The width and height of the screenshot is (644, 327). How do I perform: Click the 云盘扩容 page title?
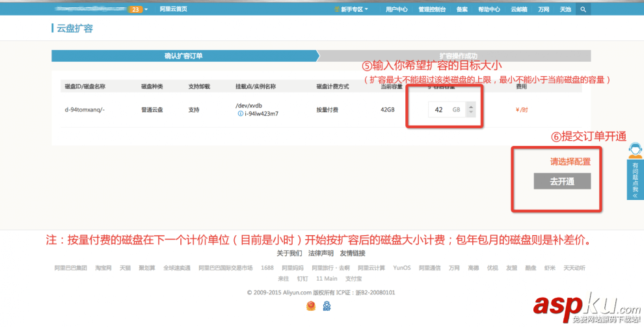(x=74, y=29)
